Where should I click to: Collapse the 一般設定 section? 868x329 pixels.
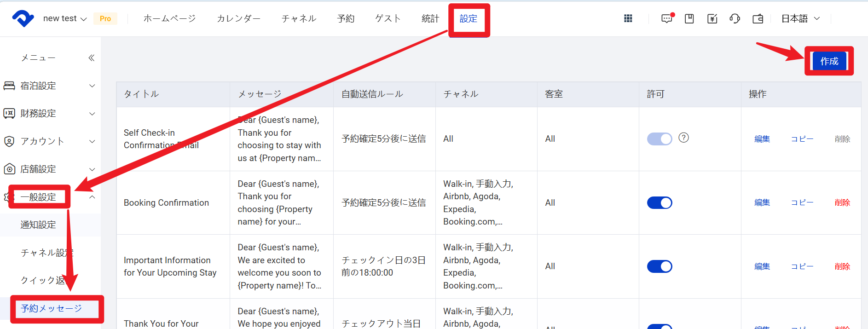click(92, 197)
